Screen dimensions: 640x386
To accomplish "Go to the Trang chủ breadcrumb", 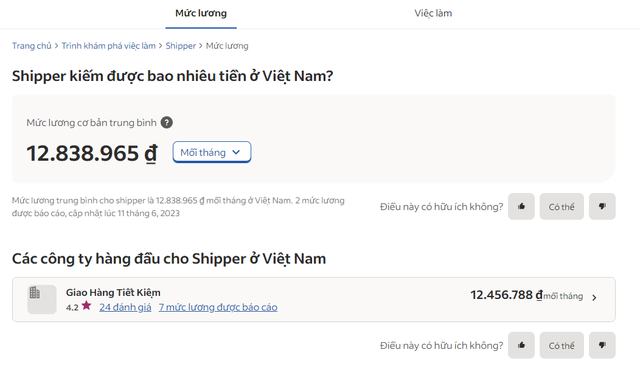I will pyautogui.click(x=31, y=46).
